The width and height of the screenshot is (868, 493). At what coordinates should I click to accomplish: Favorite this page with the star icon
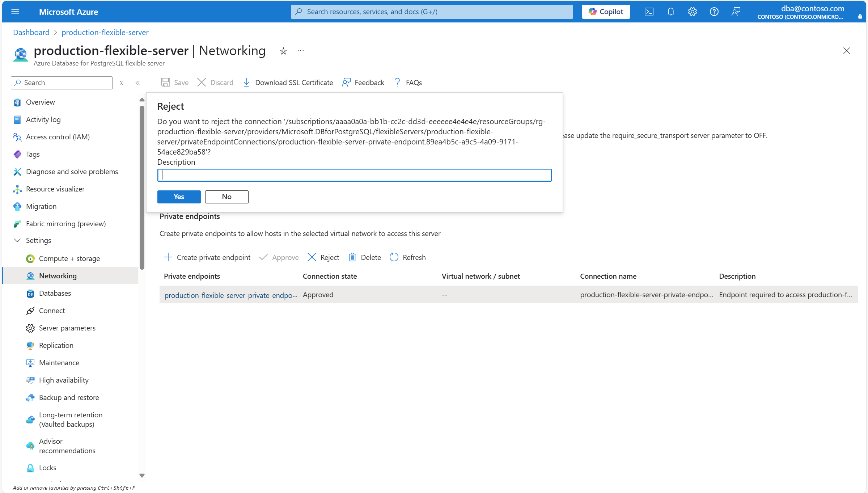pyautogui.click(x=283, y=51)
